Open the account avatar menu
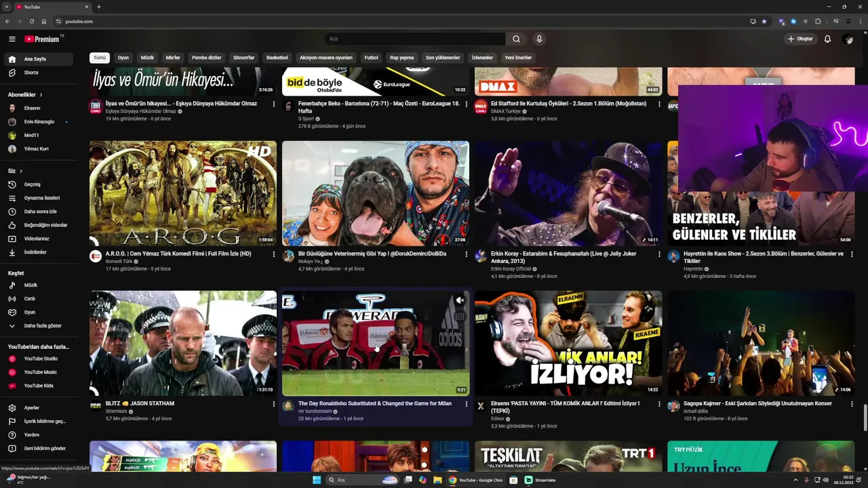 [x=848, y=39]
